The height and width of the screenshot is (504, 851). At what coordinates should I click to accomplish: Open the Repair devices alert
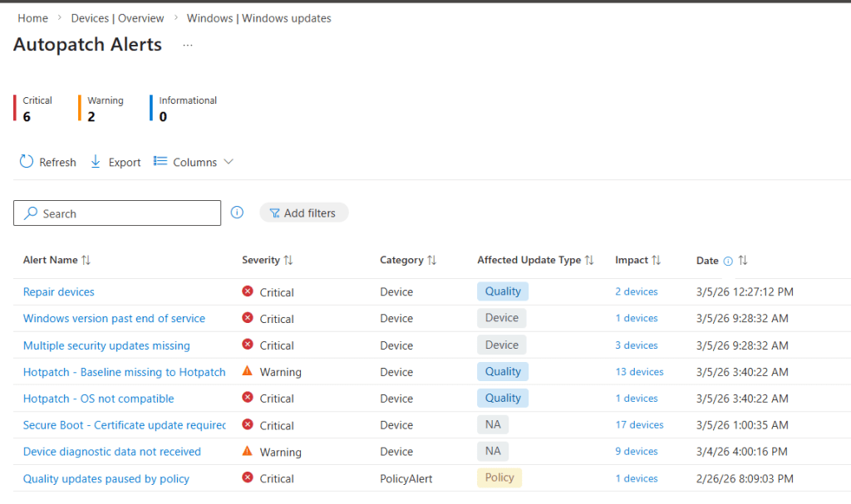[x=59, y=292]
